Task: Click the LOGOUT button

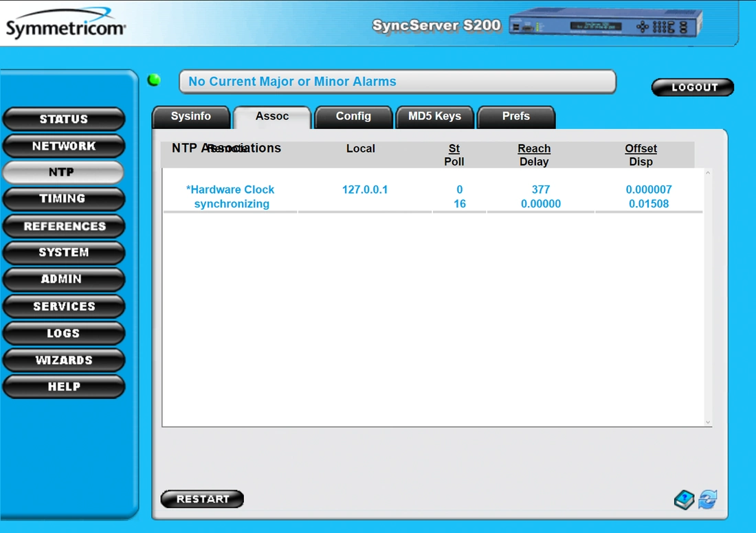Action: pyautogui.click(x=693, y=87)
